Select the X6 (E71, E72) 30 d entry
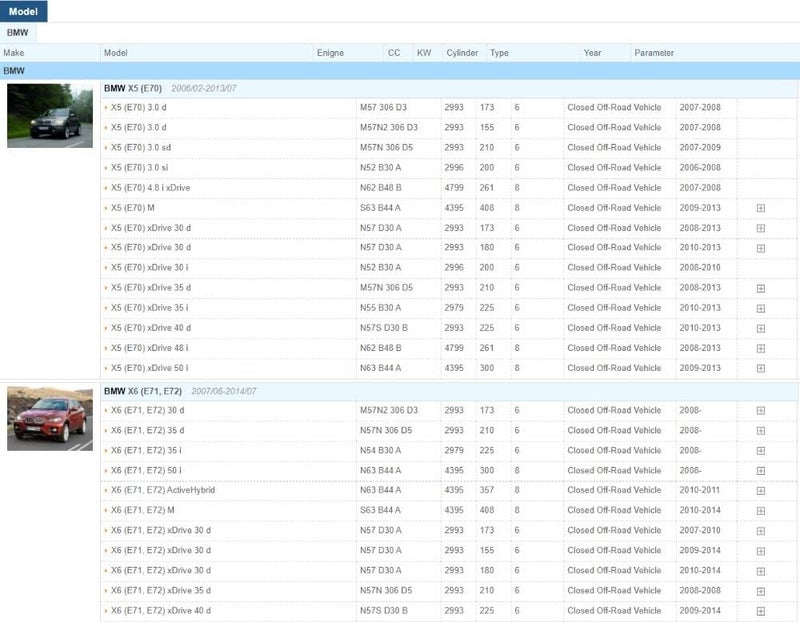 [x=147, y=410]
